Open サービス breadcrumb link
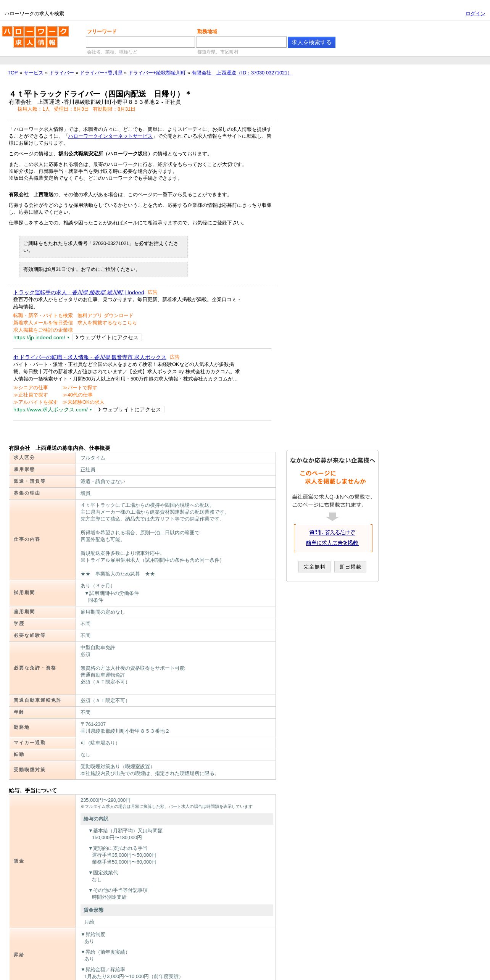The height and width of the screenshot is (980, 490). click(34, 73)
